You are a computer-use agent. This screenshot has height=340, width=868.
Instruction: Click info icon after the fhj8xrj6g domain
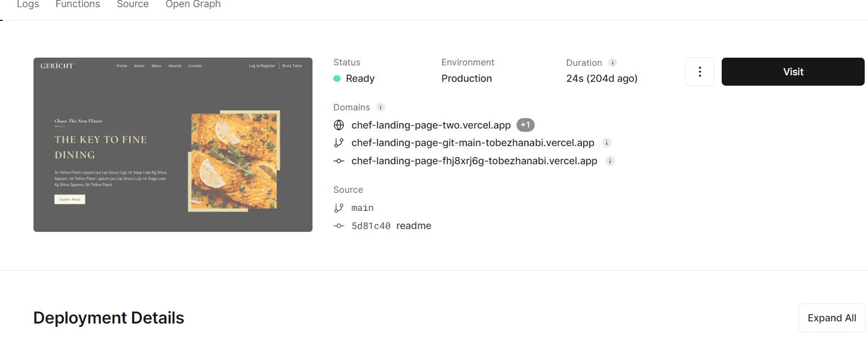(609, 161)
